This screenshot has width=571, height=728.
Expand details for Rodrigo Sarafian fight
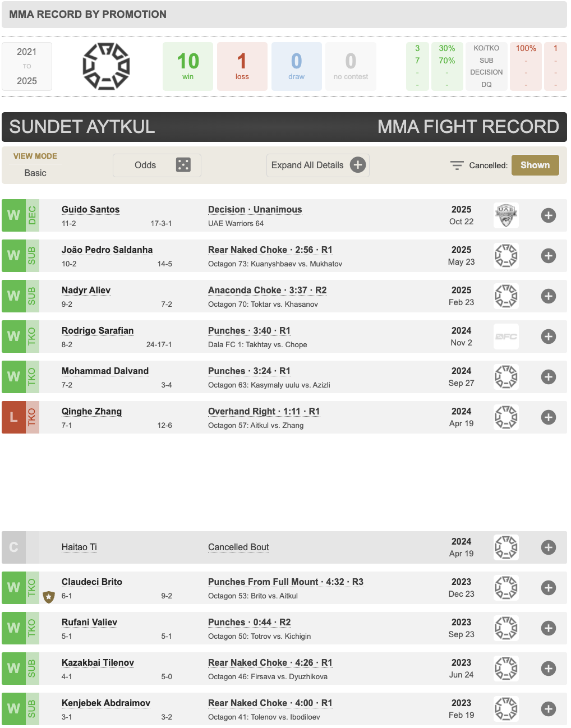(548, 337)
